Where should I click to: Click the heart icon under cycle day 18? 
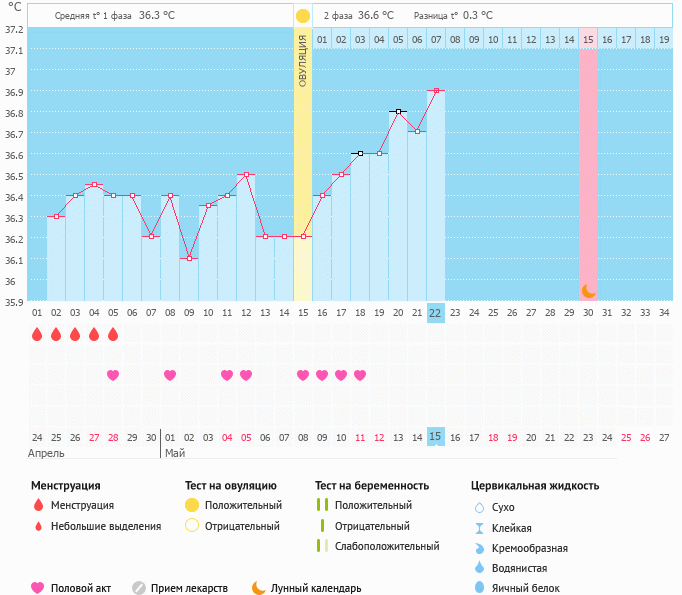(x=360, y=375)
